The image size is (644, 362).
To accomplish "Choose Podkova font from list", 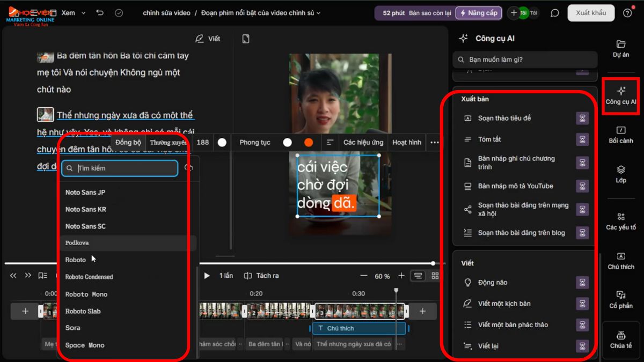I will pos(128,243).
